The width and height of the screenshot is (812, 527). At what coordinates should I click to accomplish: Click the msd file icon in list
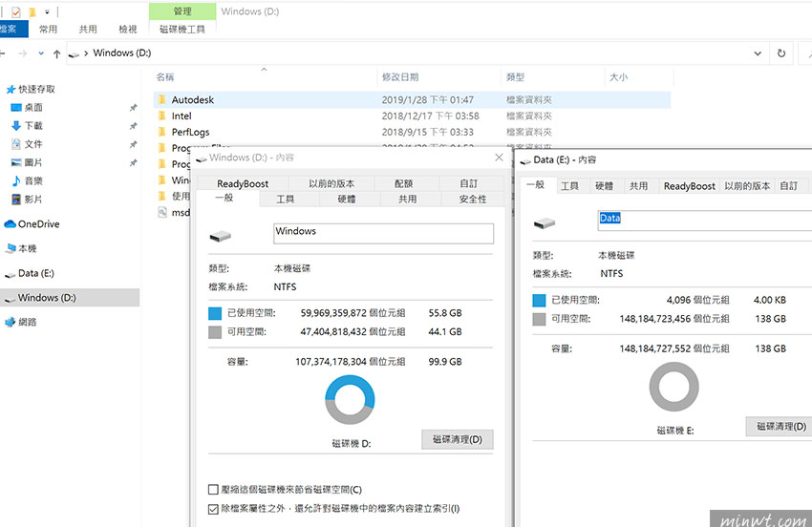point(162,212)
